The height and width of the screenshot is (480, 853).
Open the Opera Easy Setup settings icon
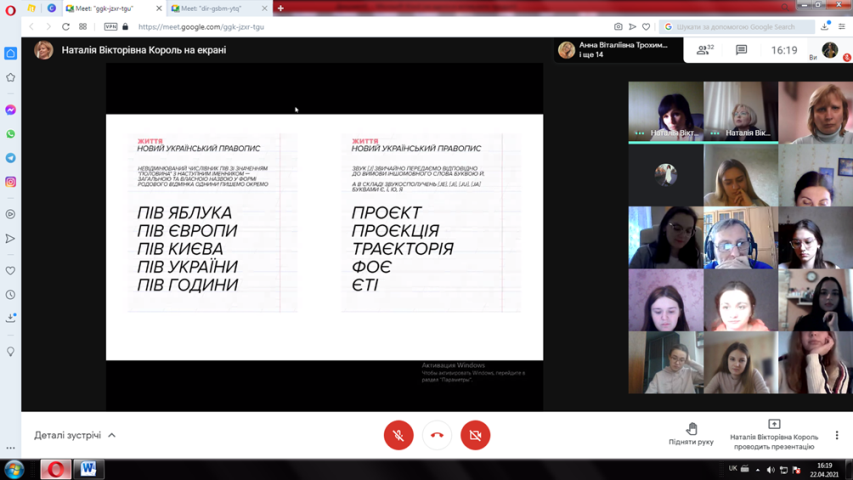841,27
